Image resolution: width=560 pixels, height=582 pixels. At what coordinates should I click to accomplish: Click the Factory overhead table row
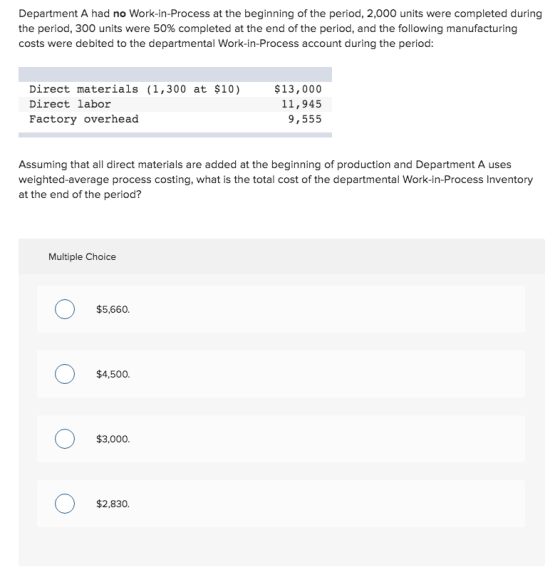coord(175,119)
